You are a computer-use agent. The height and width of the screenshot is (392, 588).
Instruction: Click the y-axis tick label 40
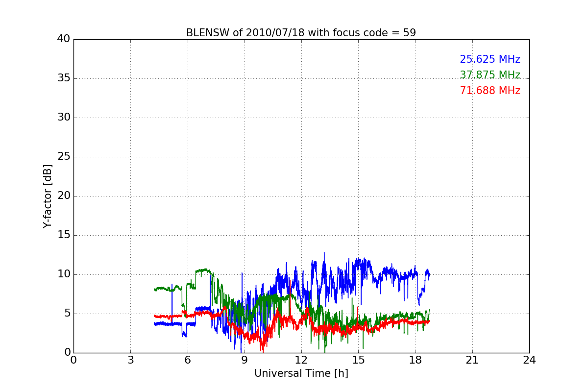[x=64, y=39]
